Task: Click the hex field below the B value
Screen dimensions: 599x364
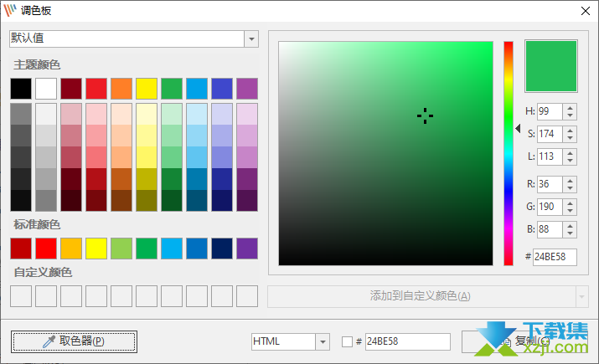Action: [555, 257]
